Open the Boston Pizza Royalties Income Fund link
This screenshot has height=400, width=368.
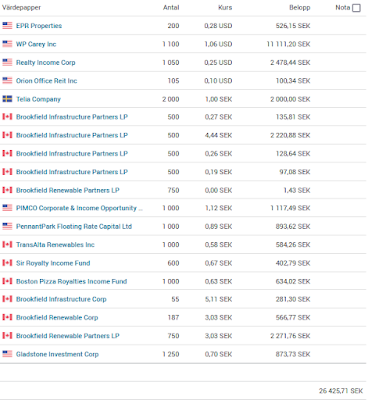click(x=72, y=281)
